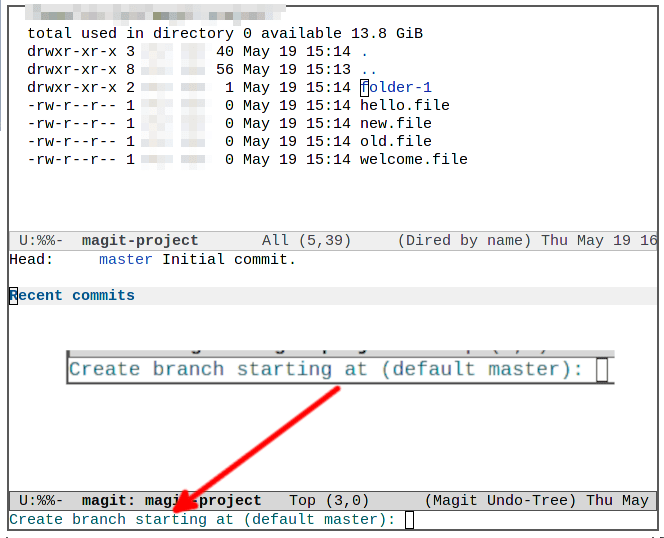This screenshot has width=664, height=538.
Task: Select new.file in Dired listing
Action: pos(396,123)
